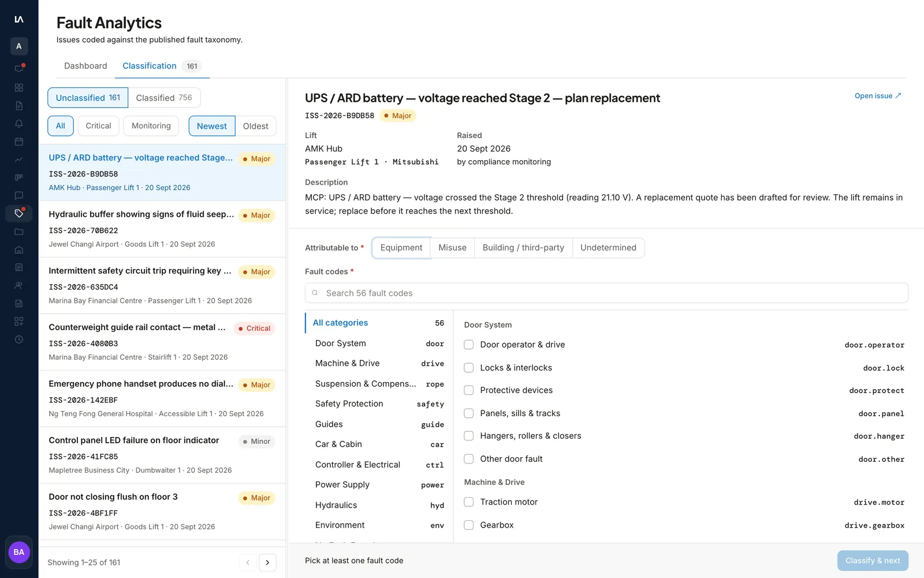Select the Machine & Drive category

point(378,364)
